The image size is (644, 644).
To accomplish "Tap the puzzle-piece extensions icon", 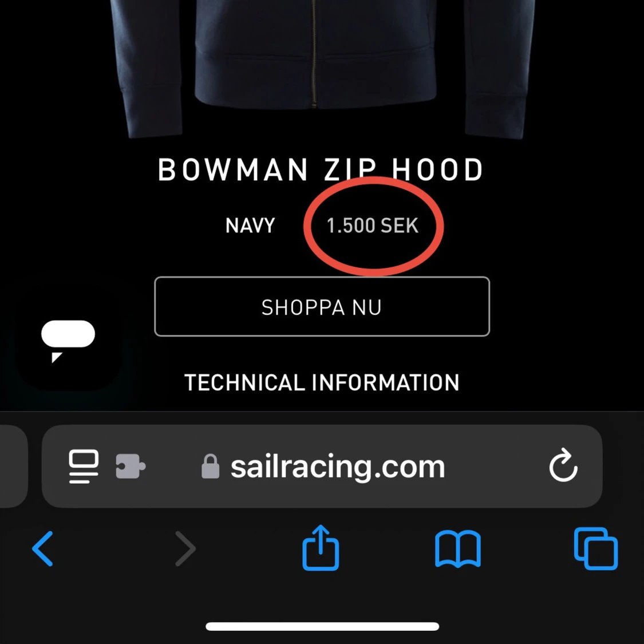I will [x=131, y=466].
